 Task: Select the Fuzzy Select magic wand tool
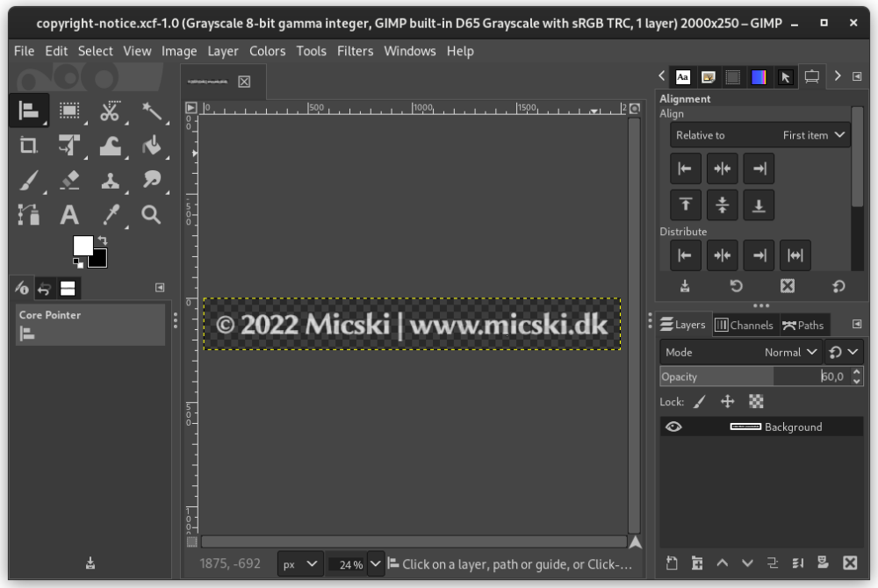[x=151, y=110]
